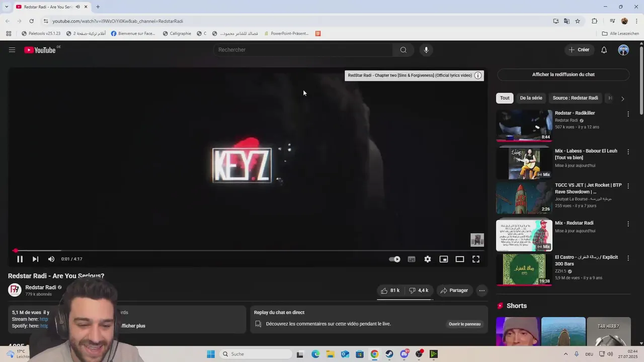Open options for TGCC VS JET video
Screen dimensions: 644x362
click(x=628, y=186)
